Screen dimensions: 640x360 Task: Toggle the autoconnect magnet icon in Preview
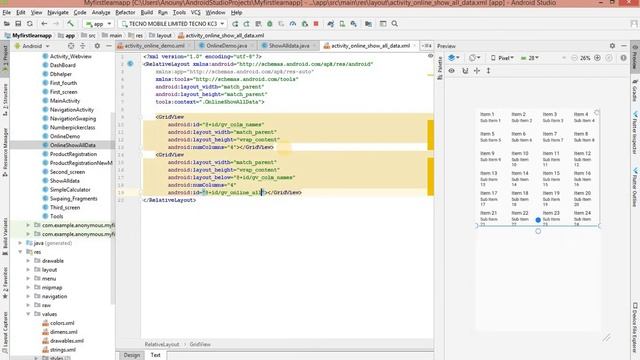click(465, 71)
